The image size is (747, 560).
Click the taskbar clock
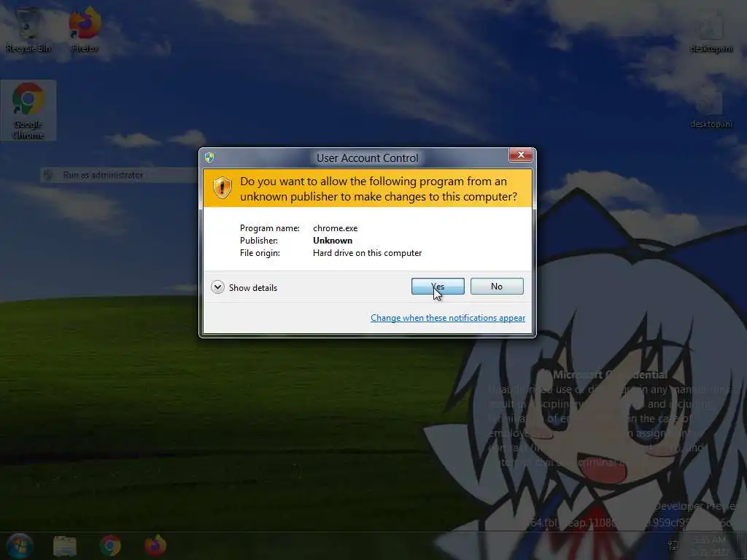710,545
